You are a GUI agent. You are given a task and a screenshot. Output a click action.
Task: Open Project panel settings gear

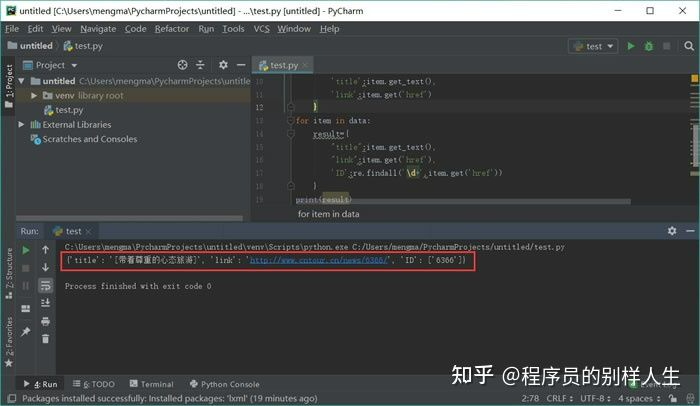(x=223, y=65)
